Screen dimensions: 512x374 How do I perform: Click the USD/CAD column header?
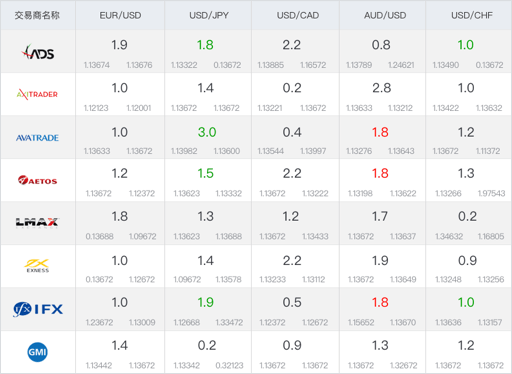pos(298,15)
